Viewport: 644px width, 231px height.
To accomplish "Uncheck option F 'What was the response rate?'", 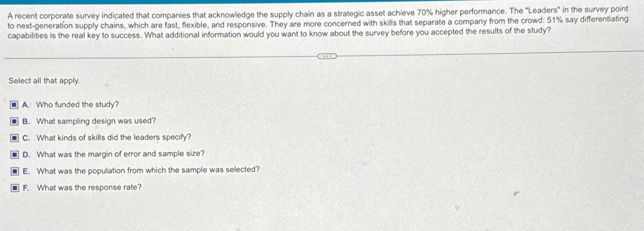I will point(14,187).
